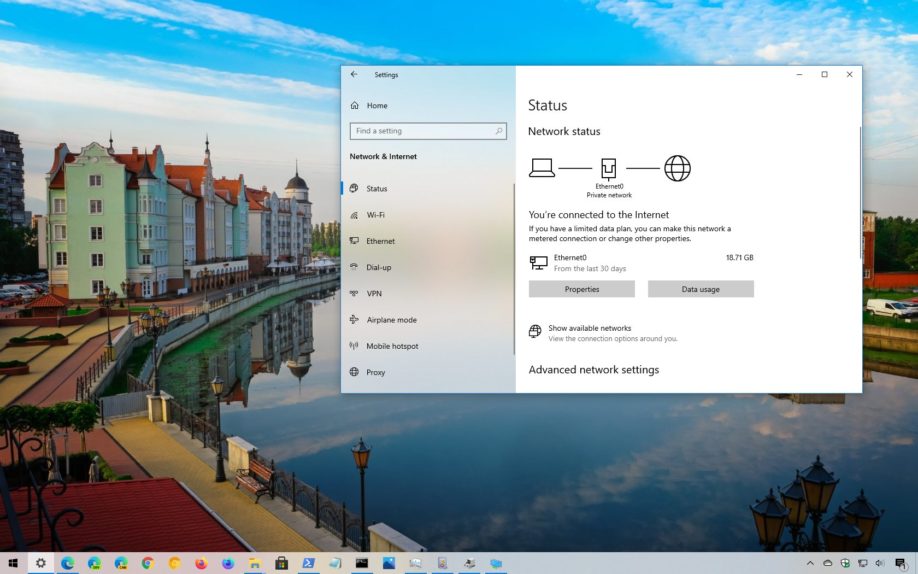Open the Status page in the sidebar
The image size is (918, 574).
[x=376, y=189]
